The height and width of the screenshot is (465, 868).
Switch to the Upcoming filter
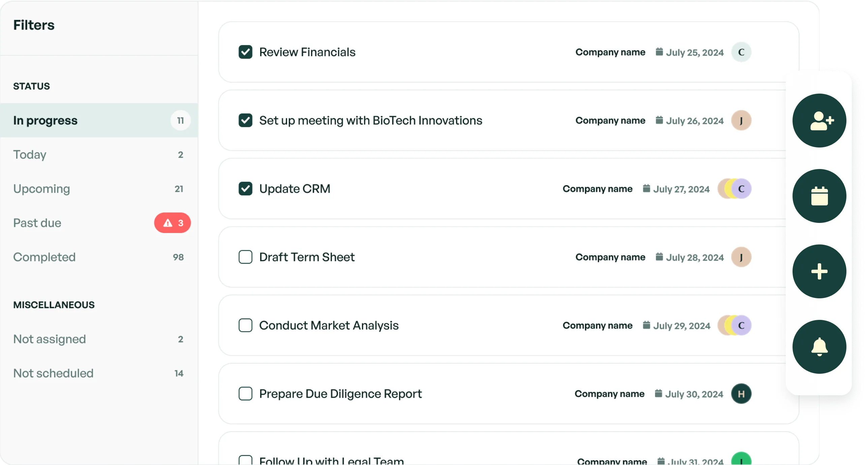[x=42, y=189]
